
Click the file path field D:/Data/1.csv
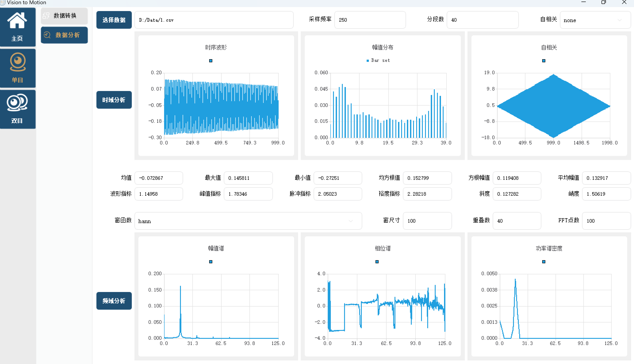coord(214,20)
